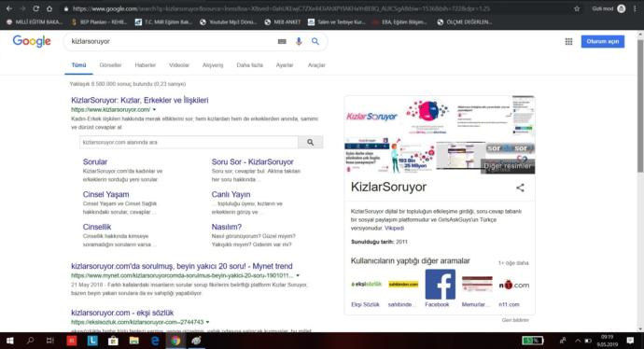The height and width of the screenshot is (349, 644).
Task: Open the Youtube Mp3 Dönü... bookmark
Action: tap(229, 21)
